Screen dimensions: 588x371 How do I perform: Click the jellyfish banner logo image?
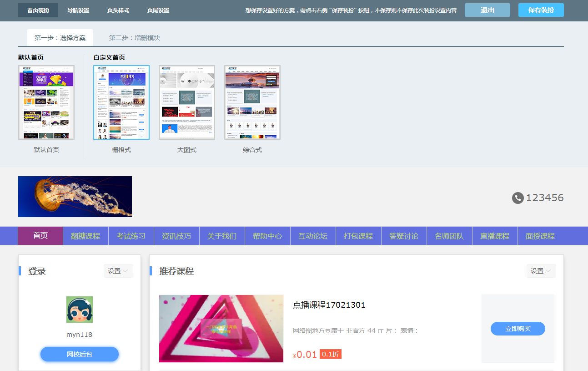tap(75, 197)
